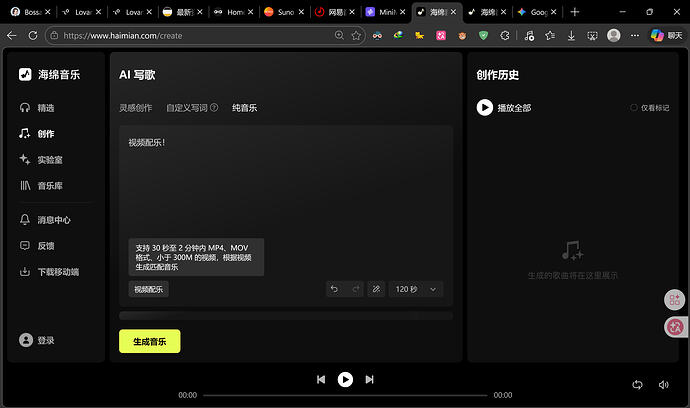
Task: Open the favorites list icon
Action: (550, 36)
